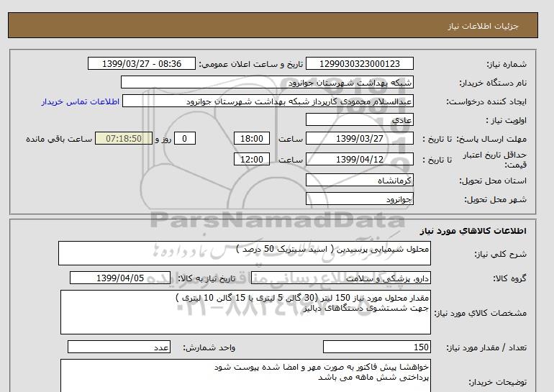Viewport: 554px width, 392px height.
Task: Open the اطلاعات تماس خریدار link
Action: (80, 101)
